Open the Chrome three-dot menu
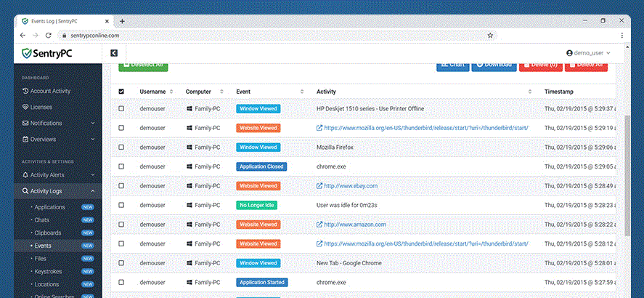The image size is (644, 298). [x=622, y=36]
